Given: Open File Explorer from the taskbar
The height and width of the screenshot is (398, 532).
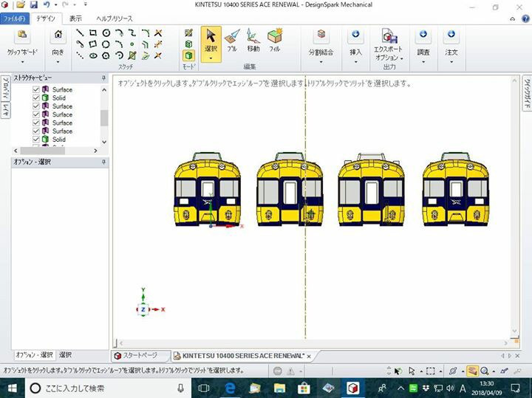Looking at the screenshot, I should click(279, 388).
